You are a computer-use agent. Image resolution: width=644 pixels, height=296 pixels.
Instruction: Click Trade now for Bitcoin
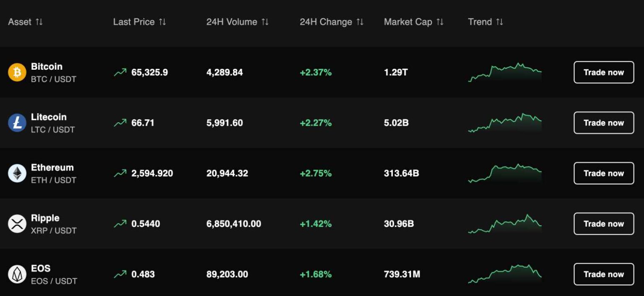click(x=604, y=72)
